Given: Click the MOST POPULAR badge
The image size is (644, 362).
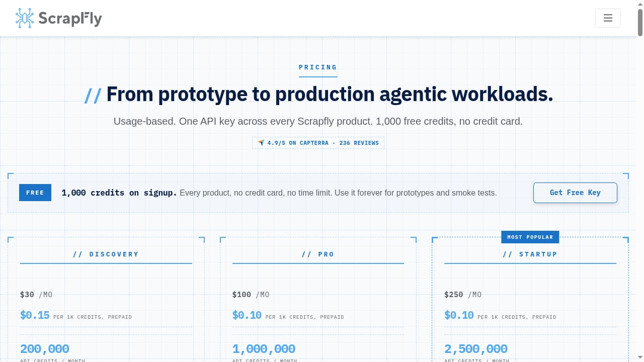Looking at the screenshot, I should tap(530, 237).
